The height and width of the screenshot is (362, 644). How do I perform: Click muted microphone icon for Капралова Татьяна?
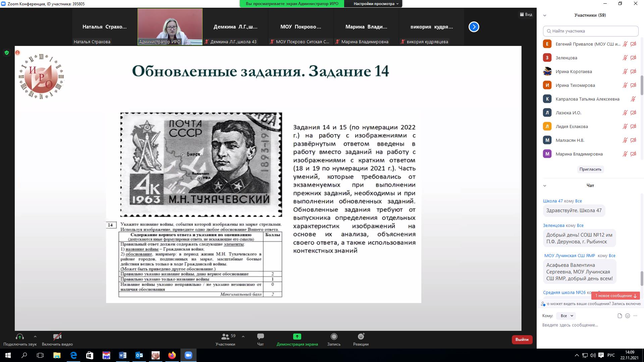coord(633,99)
